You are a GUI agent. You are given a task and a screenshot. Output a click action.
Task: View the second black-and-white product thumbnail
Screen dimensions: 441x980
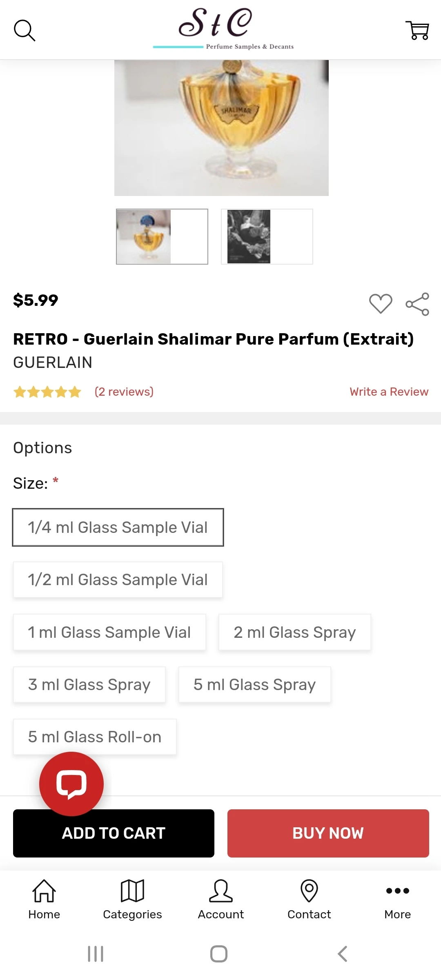[267, 236]
